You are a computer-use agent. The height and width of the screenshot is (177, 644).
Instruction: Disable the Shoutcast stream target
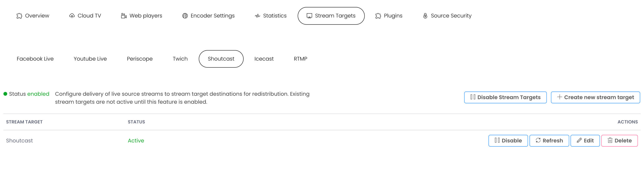(x=508, y=141)
